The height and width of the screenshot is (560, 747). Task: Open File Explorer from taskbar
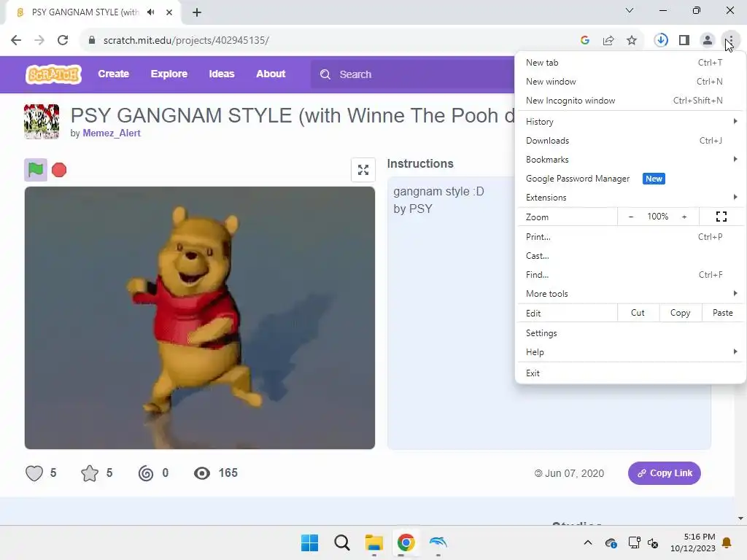(374, 542)
